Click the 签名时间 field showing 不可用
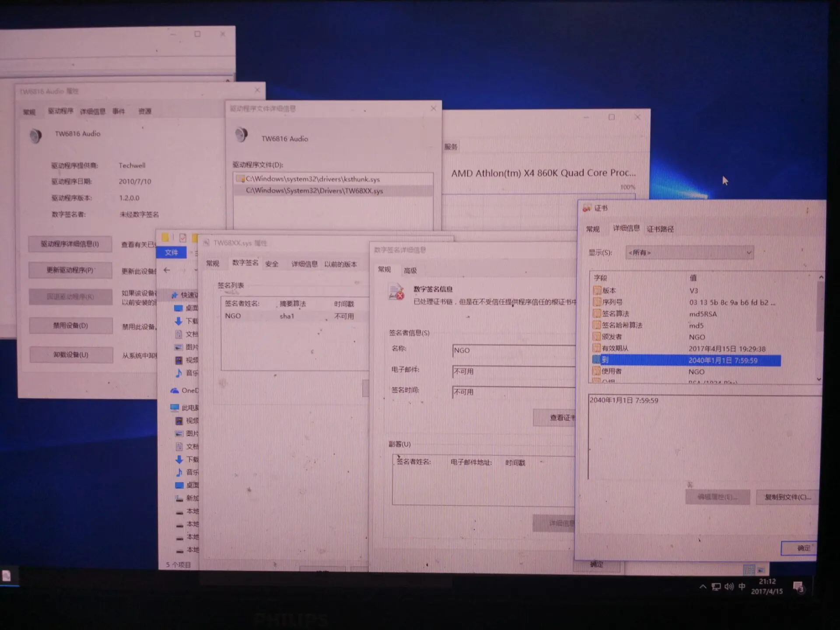 tap(514, 392)
